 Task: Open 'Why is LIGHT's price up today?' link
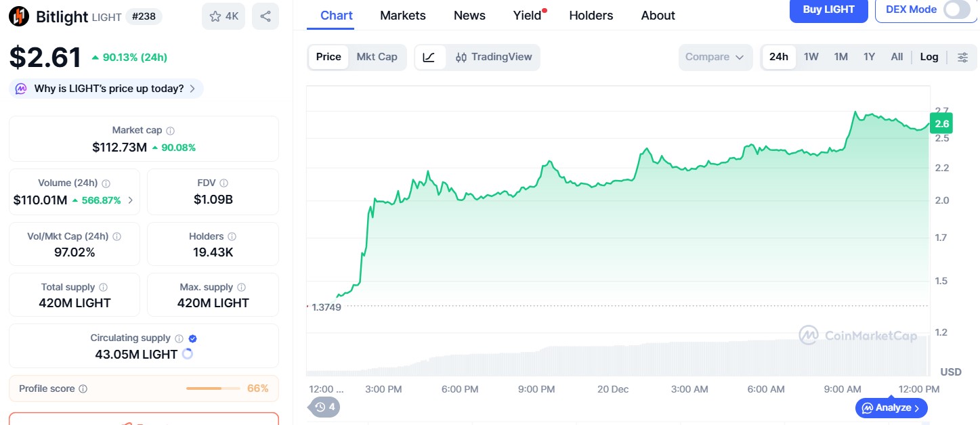[x=106, y=88]
